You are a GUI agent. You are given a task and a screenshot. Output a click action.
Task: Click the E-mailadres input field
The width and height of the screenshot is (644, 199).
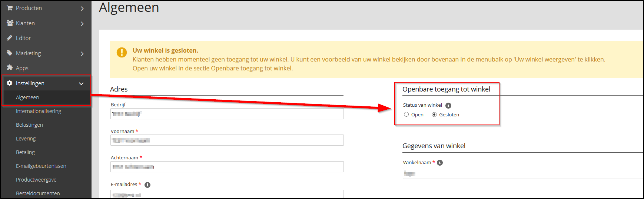[227, 194]
